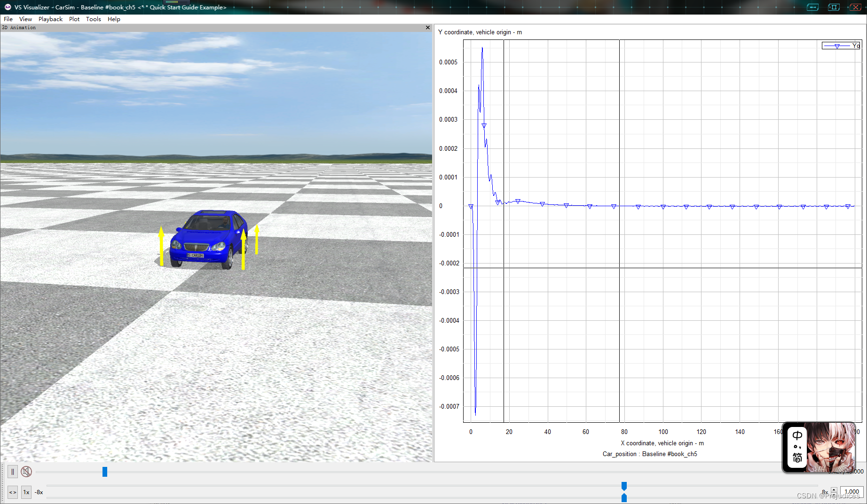This screenshot has height=504, width=867.
Task: Click the upper speed slider handle
Action: coord(624,486)
